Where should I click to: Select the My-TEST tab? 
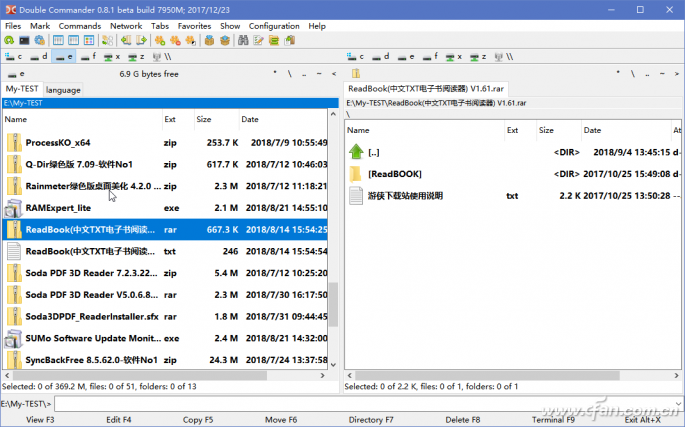point(22,89)
